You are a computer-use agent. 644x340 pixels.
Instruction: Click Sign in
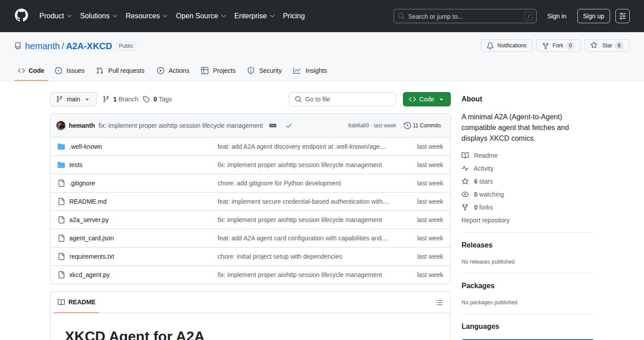point(557,16)
